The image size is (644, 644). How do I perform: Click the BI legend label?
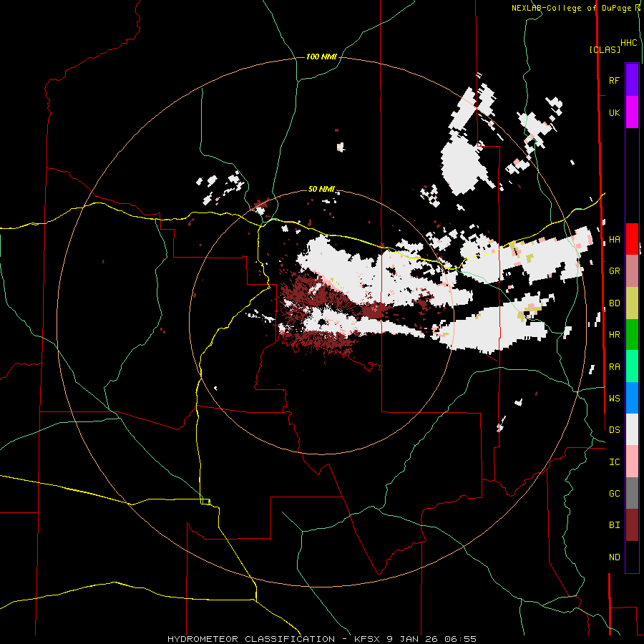click(615, 525)
